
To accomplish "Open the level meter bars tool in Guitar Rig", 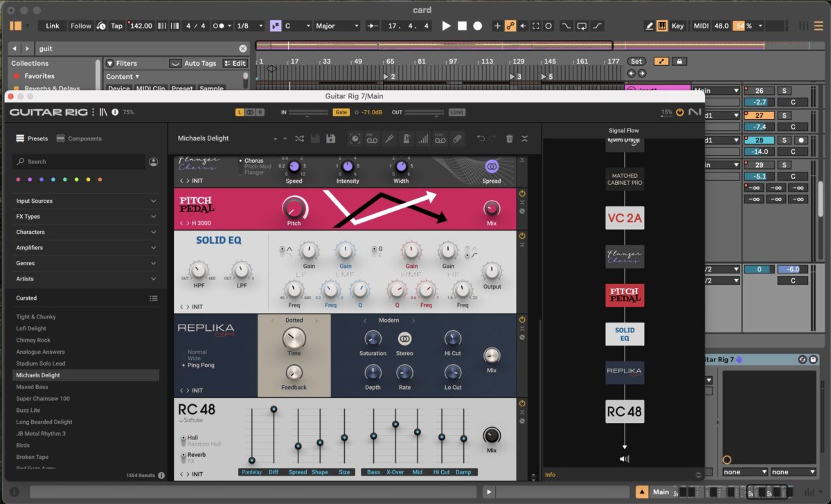I will pyautogui.click(x=422, y=138).
